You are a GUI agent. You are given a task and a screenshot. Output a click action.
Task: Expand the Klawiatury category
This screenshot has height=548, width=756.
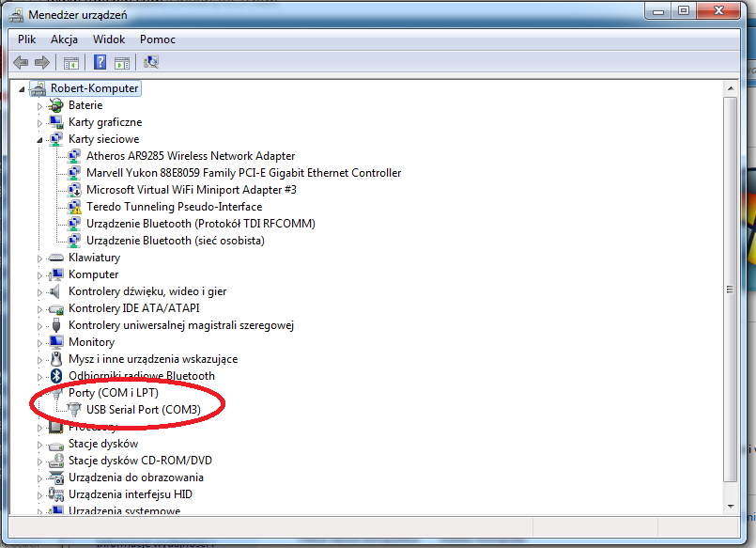point(40,258)
